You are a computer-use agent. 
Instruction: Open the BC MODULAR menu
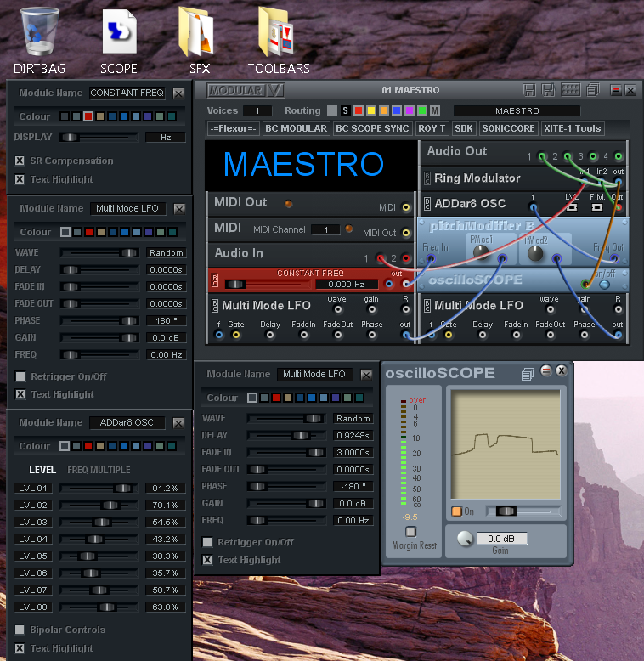tap(296, 128)
